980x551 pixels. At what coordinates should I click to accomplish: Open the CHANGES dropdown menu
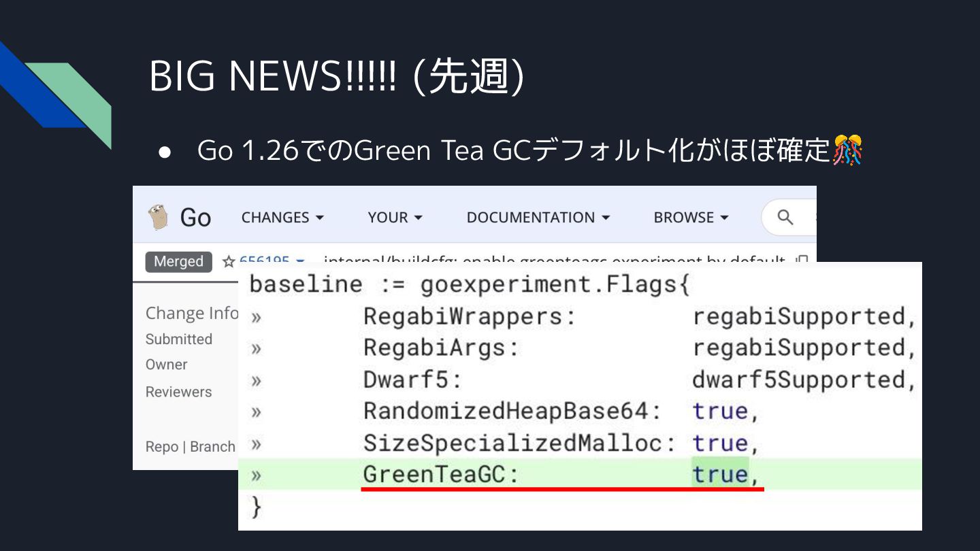[282, 218]
